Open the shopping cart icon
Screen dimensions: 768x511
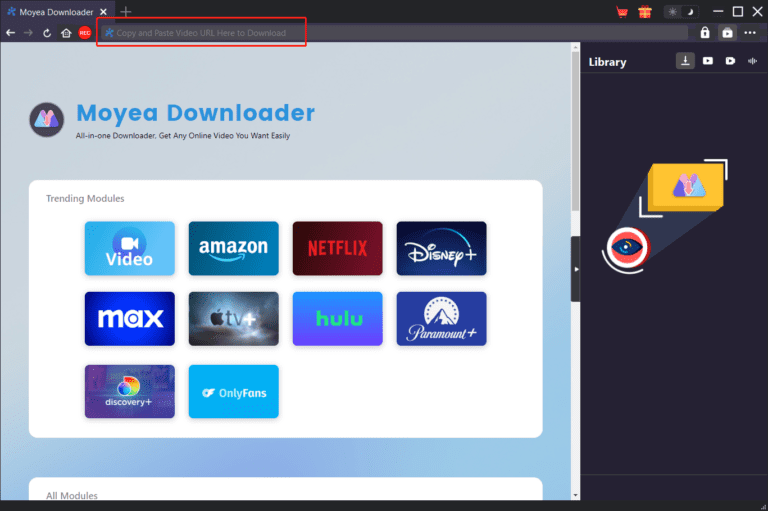click(x=622, y=12)
